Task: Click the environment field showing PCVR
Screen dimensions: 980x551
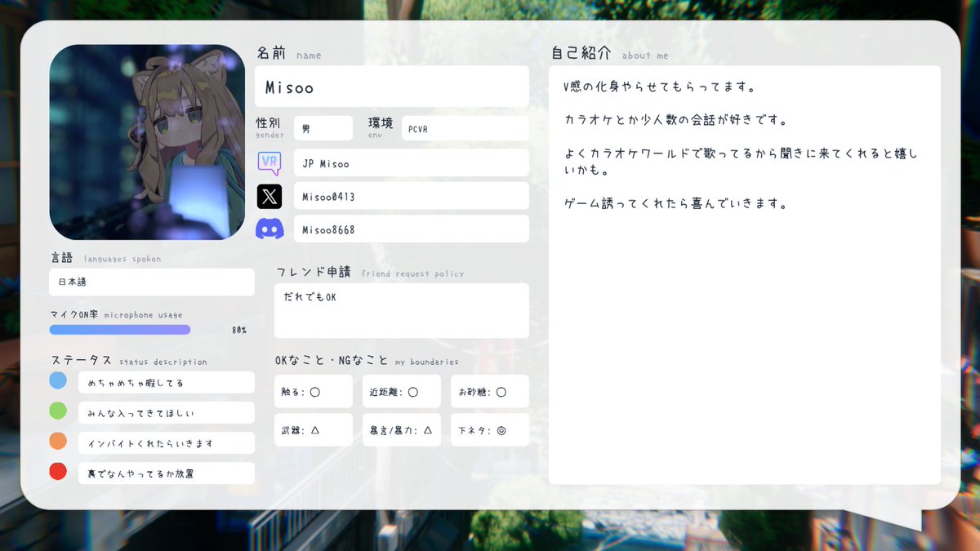Action: click(x=465, y=128)
